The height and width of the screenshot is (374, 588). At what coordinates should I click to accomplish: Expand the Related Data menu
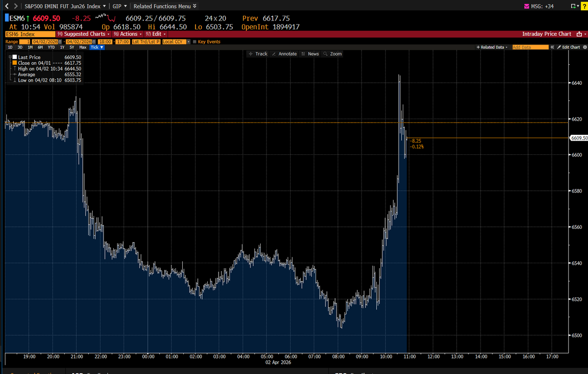tap(492, 47)
